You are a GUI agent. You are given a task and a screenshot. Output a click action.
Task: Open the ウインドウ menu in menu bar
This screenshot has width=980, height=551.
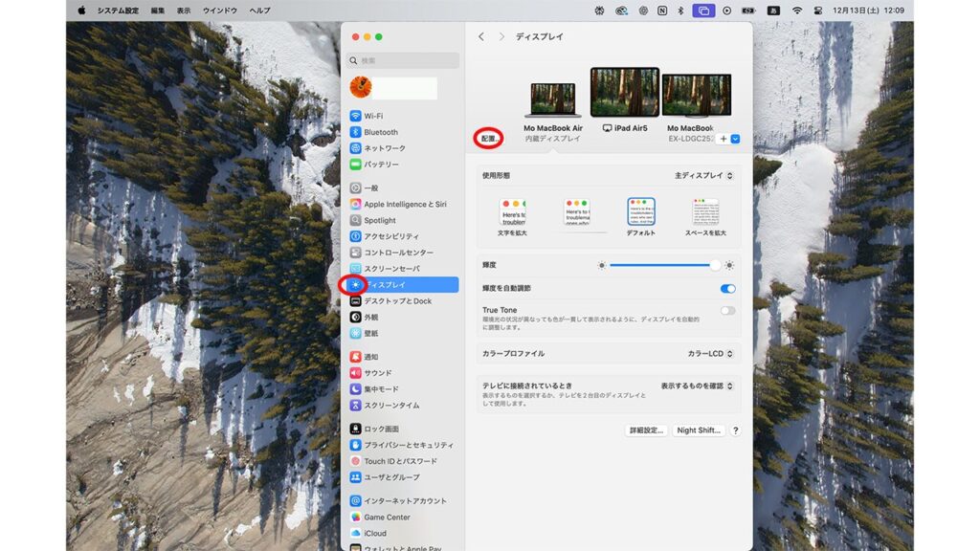point(220,11)
